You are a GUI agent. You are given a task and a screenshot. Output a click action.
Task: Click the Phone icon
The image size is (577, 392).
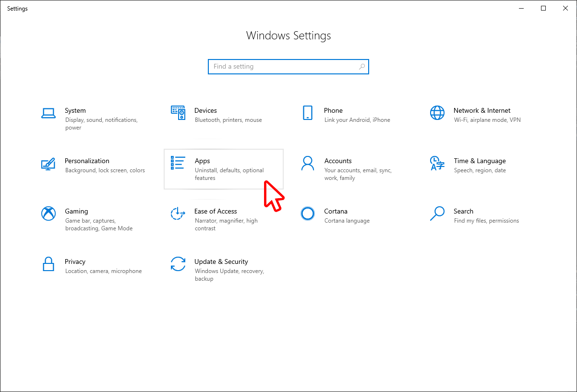pos(308,113)
